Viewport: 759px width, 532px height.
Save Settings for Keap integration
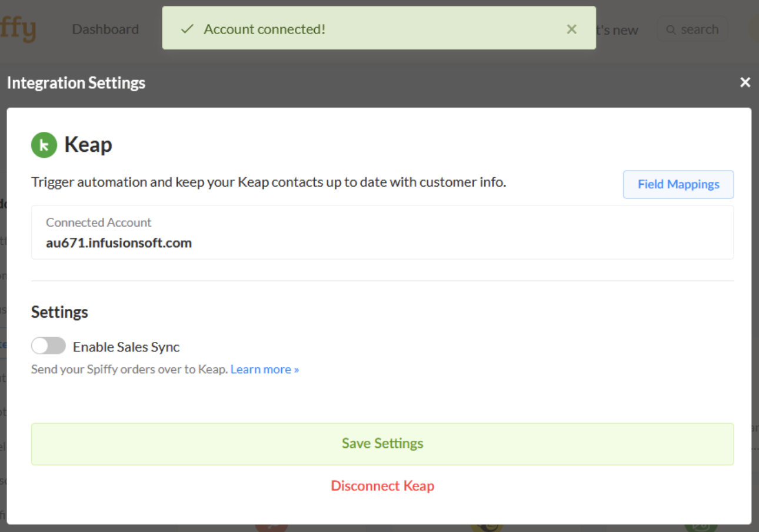[x=382, y=444]
